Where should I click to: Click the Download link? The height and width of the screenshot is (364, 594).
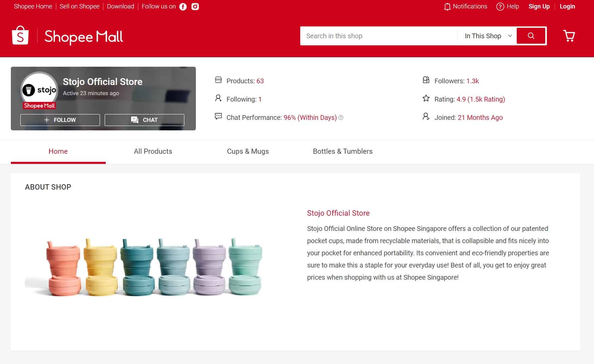point(120,6)
